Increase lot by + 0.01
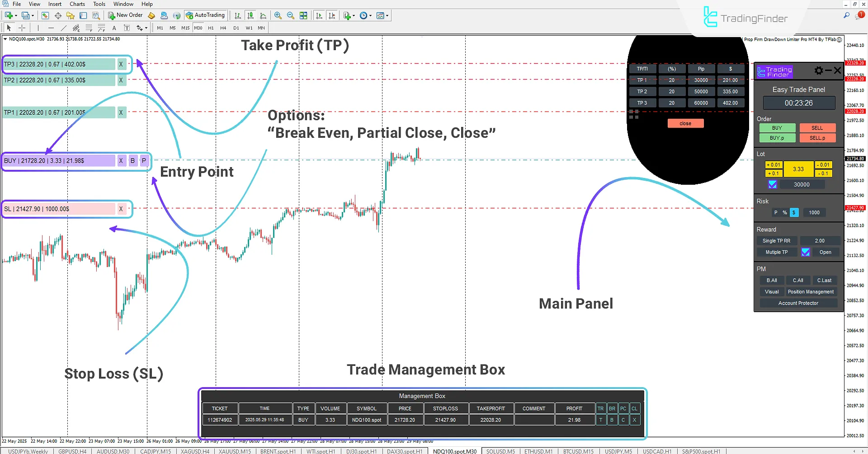868x454 pixels. (774, 165)
